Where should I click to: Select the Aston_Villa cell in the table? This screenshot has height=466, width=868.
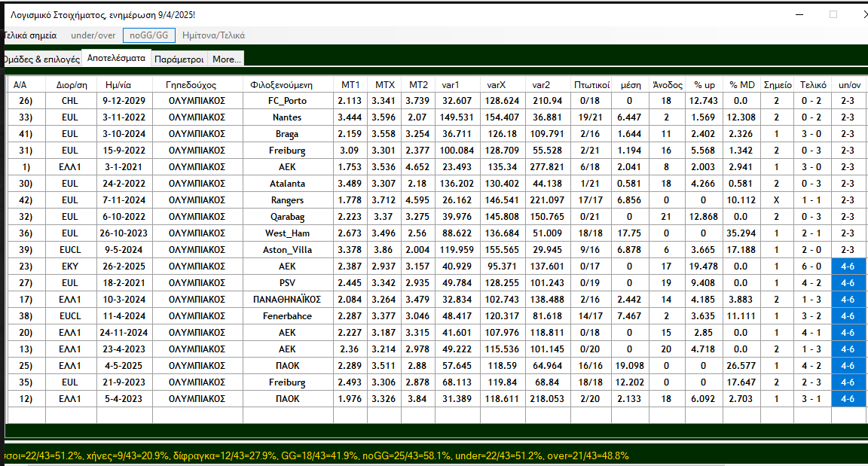288,250
